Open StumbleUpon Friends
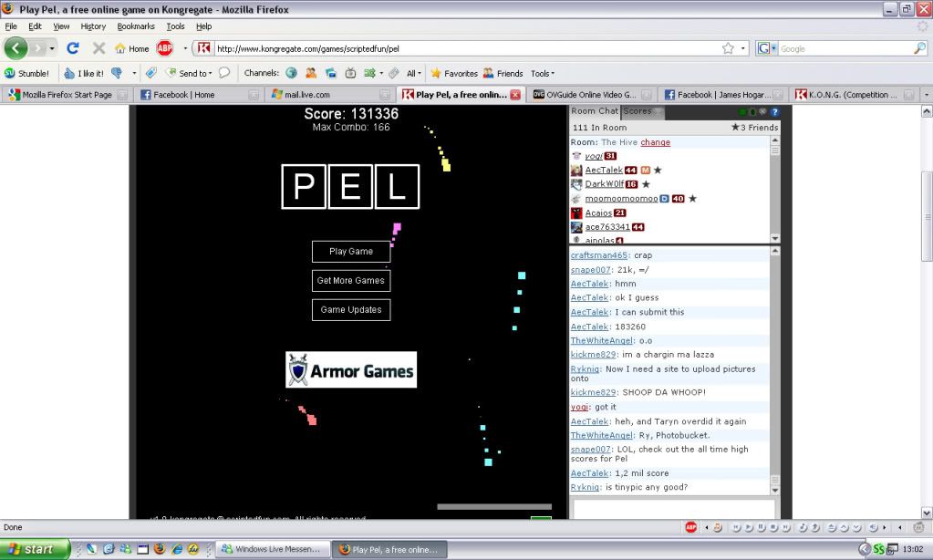Screen dimensions: 933x560 point(503,73)
